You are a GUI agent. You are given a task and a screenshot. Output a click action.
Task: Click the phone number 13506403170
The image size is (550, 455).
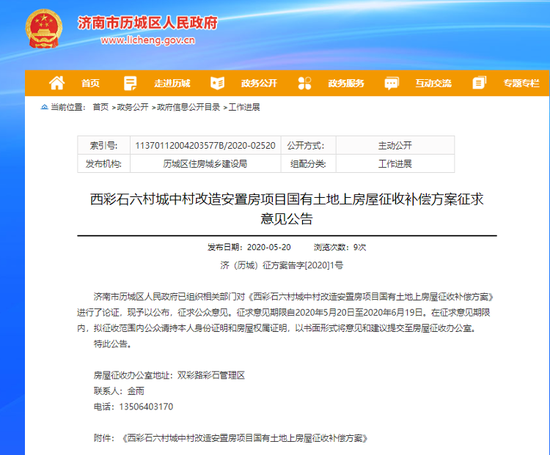click(146, 407)
